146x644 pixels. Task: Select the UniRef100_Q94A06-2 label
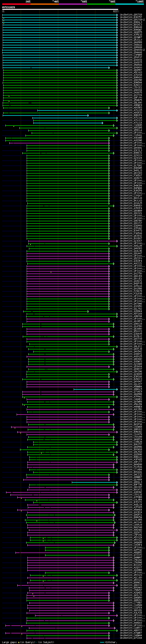point(133,50)
